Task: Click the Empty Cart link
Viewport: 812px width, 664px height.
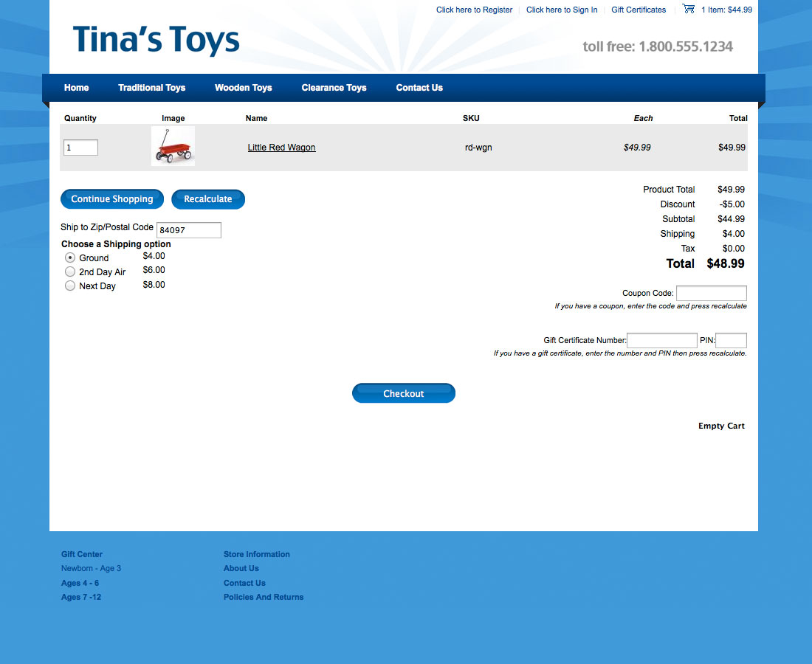Action: (721, 426)
